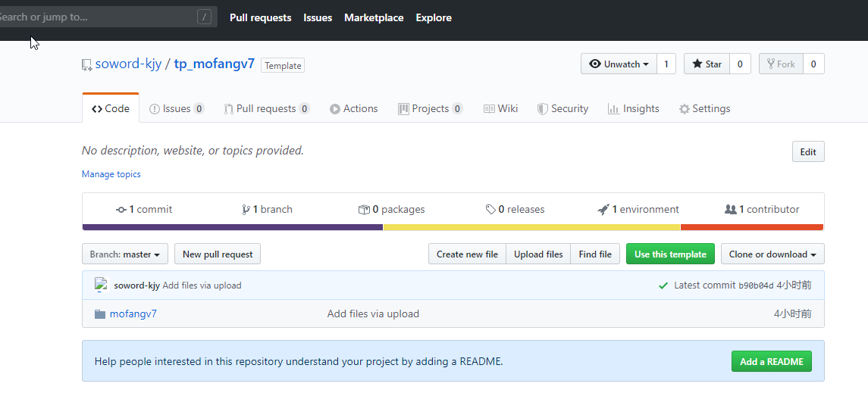Star the repository

[707, 64]
